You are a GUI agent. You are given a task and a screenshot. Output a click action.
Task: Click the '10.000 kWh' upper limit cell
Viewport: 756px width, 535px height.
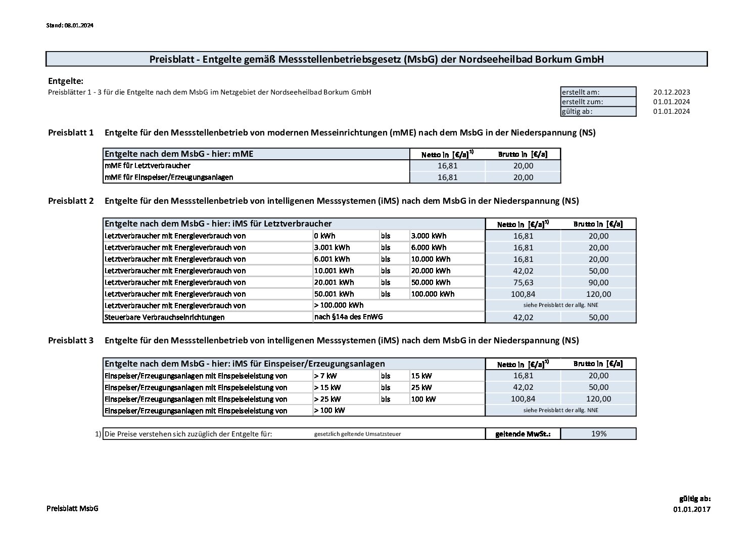447,259
